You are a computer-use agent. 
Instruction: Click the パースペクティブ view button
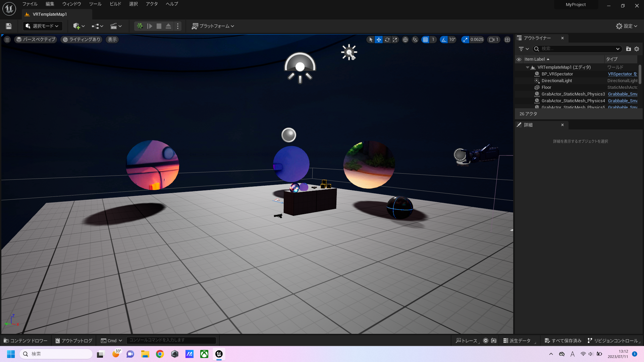point(36,40)
